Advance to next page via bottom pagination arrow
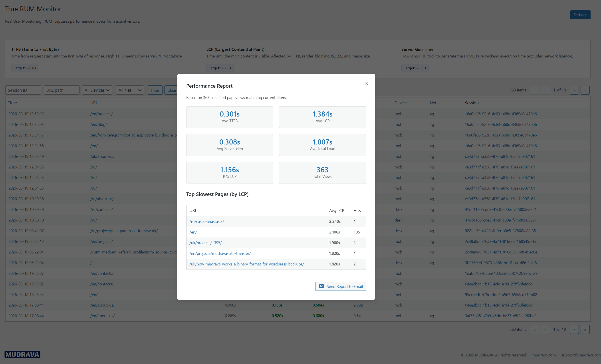Image resolution: width=601 pixels, height=364 pixels. point(574,329)
